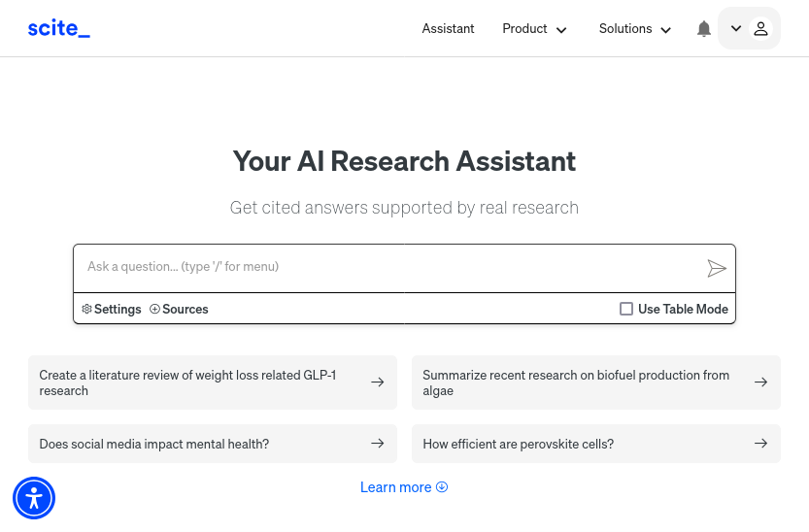Screen dimensions: 809x532
Task: Click the user profile avatar icon
Action: [x=760, y=28]
